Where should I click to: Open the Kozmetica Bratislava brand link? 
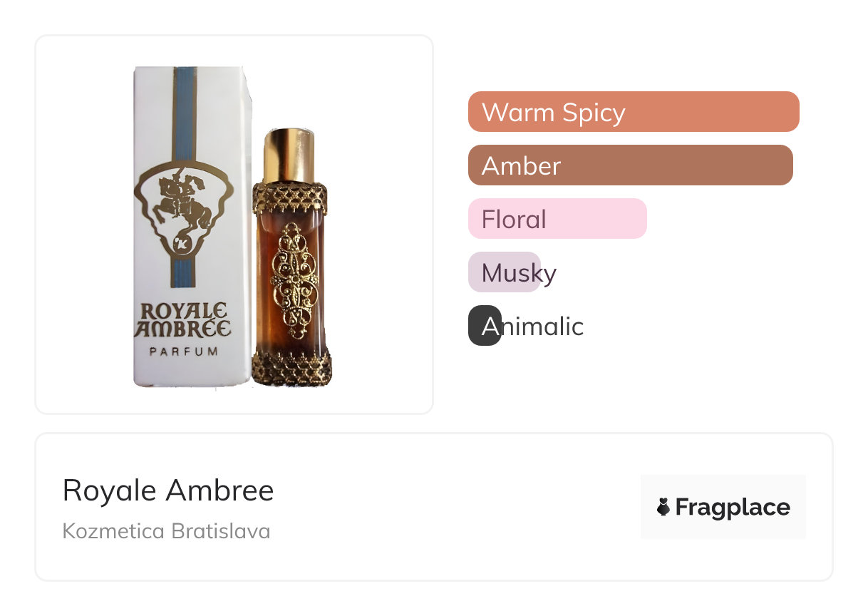(167, 531)
